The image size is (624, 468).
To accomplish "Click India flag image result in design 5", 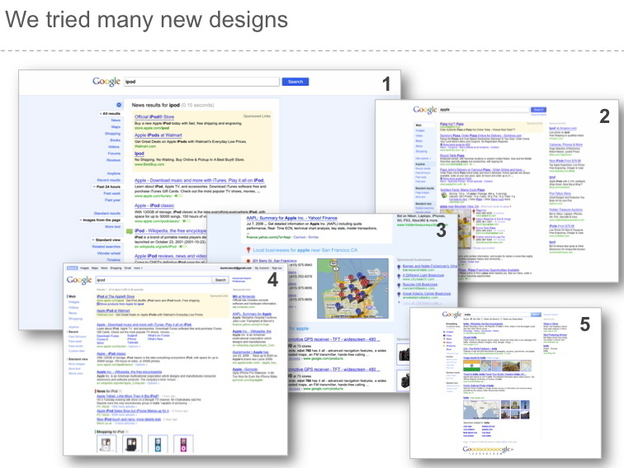I will [x=472, y=365].
